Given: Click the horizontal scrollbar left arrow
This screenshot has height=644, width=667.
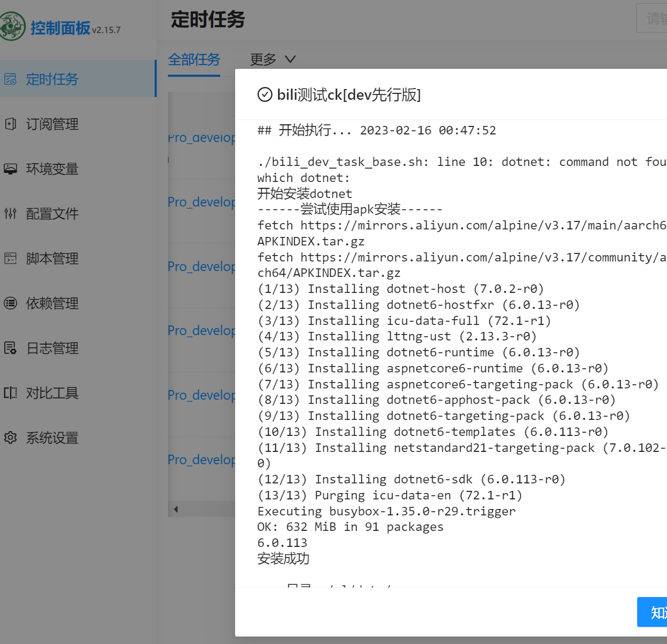Looking at the screenshot, I should tap(175, 509).
